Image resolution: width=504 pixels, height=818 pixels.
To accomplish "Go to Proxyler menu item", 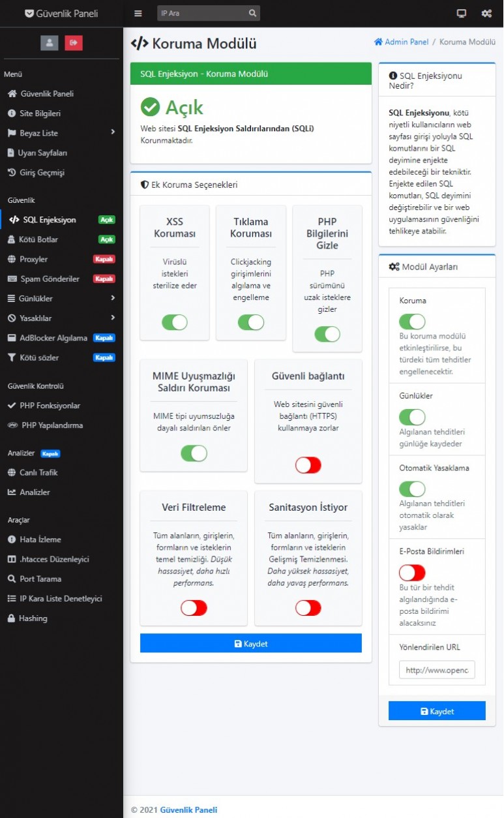I will pyautogui.click(x=62, y=259).
